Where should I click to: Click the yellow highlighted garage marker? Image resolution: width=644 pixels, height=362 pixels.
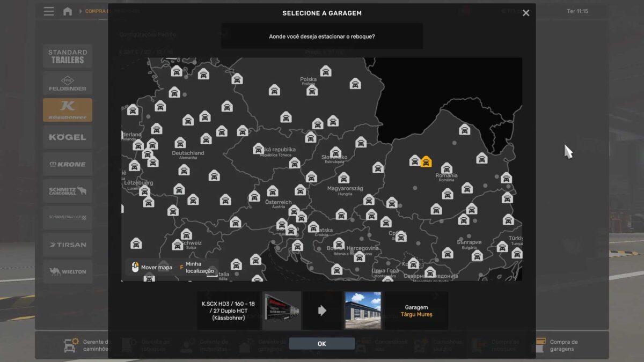426,161
